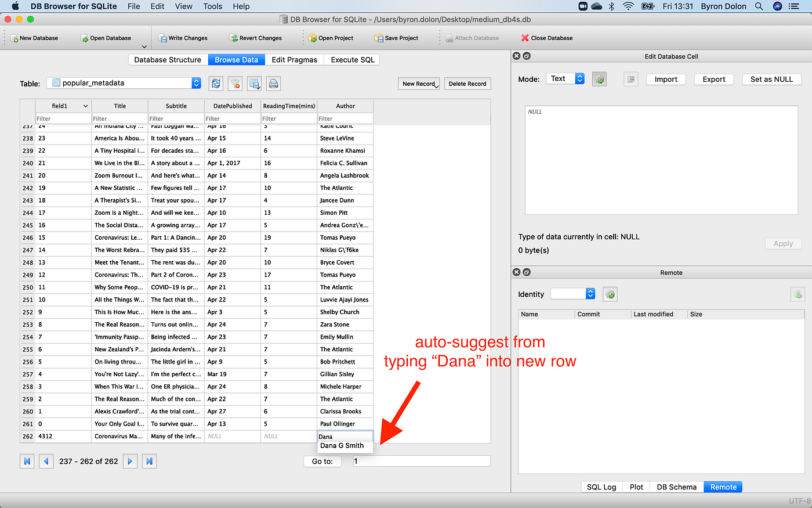Switch to DB Schema bottom tab

(676, 487)
